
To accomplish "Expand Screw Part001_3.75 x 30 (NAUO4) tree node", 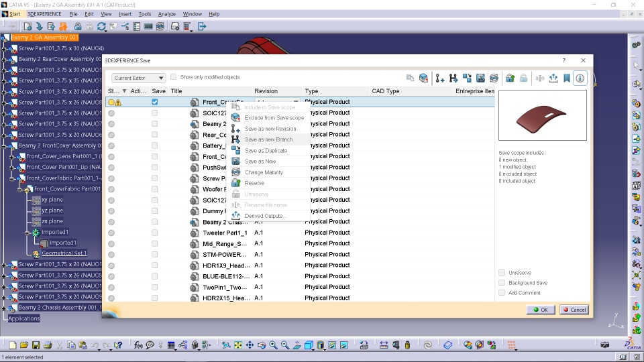I will [4, 48].
